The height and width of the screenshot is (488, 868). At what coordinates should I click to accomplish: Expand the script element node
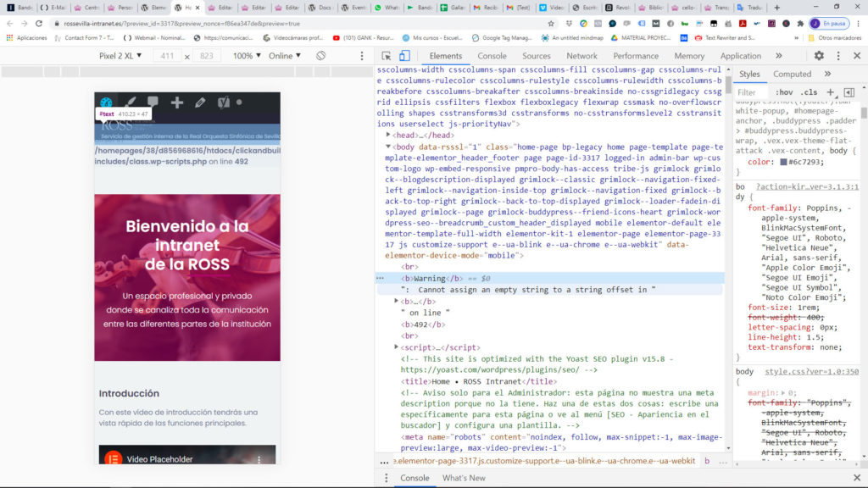coord(397,347)
